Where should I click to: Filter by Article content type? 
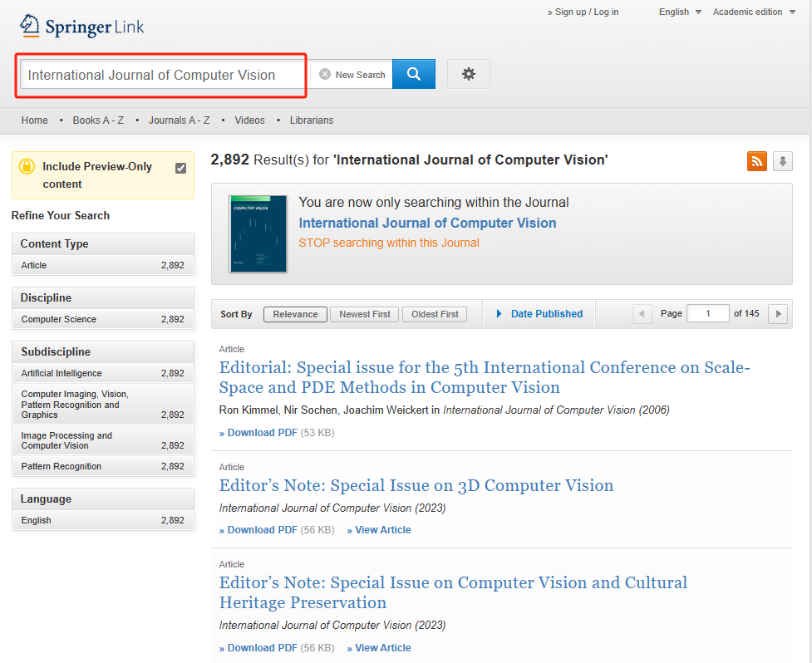tap(102, 265)
